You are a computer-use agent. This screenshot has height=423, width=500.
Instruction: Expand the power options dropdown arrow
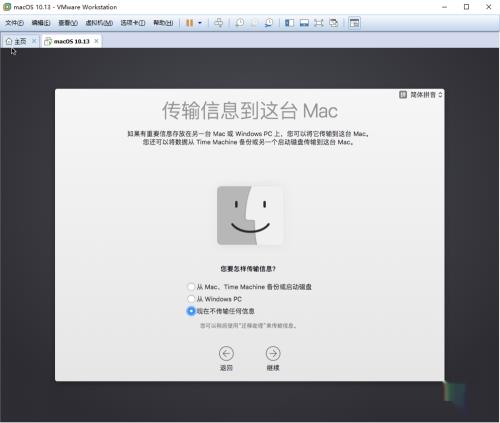[200, 23]
